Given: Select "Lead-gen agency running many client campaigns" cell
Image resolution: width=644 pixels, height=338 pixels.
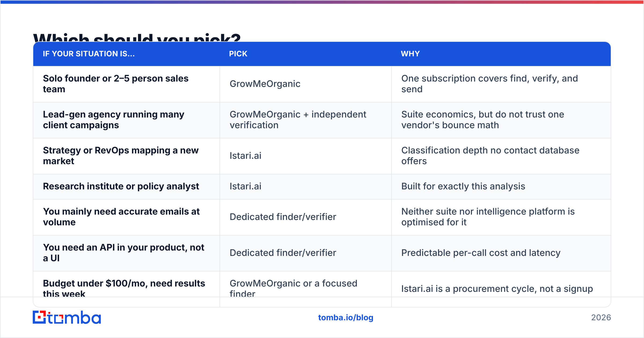Looking at the screenshot, I should (126, 120).
